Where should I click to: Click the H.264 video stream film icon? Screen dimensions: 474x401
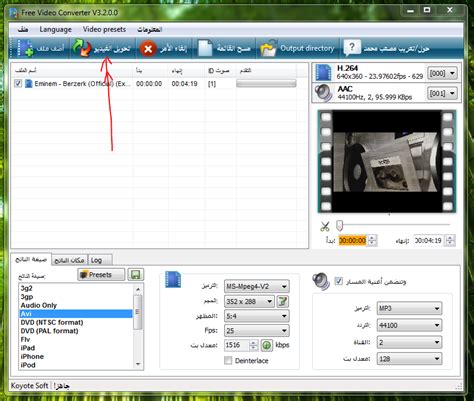323,72
